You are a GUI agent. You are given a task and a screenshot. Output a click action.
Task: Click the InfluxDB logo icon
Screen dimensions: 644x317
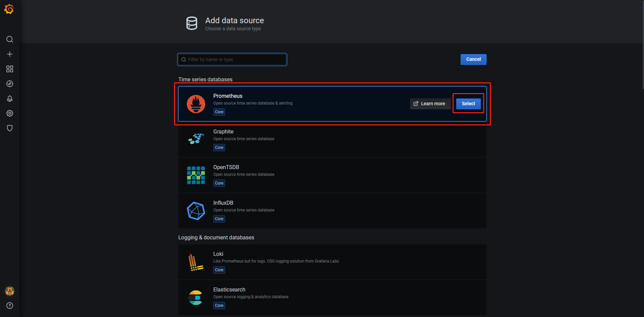point(196,211)
